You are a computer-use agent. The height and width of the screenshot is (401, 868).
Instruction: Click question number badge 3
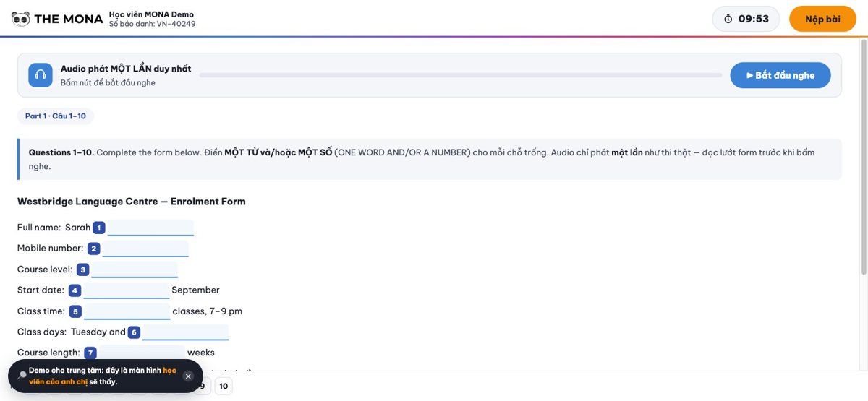coord(83,270)
